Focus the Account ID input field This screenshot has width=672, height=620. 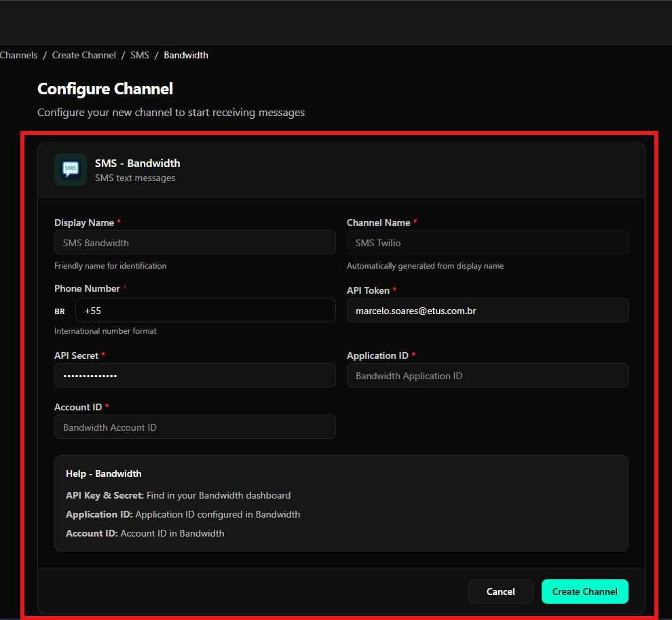[195, 427]
